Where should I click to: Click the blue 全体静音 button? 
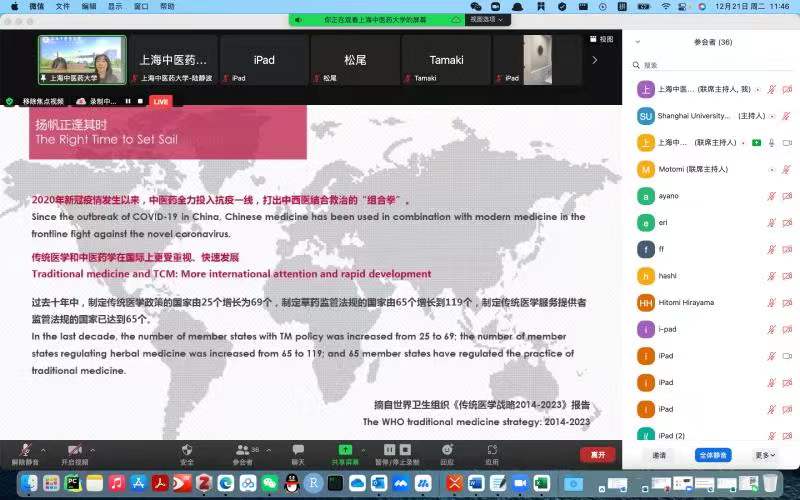click(713, 455)
